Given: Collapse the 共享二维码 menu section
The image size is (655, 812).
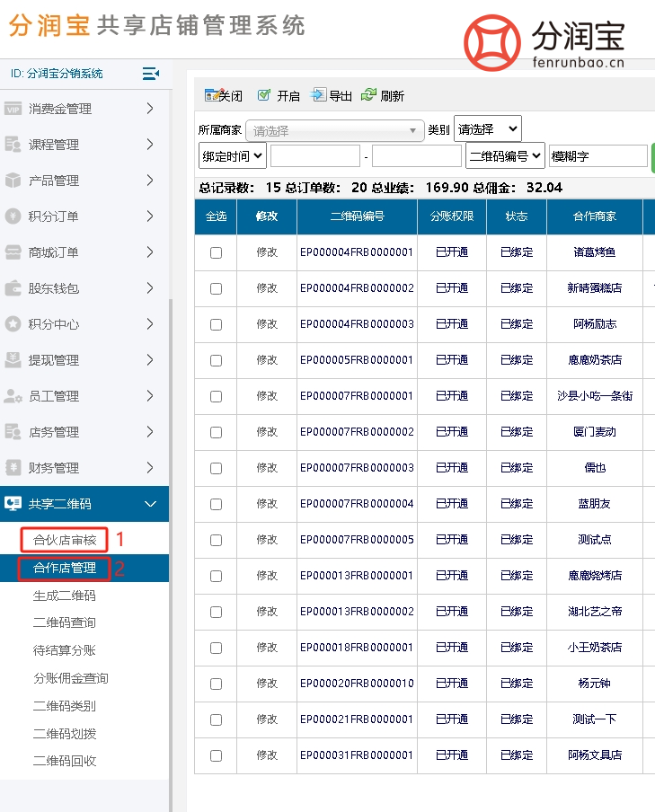Looking at the screenshot, I should click(150, 504).
